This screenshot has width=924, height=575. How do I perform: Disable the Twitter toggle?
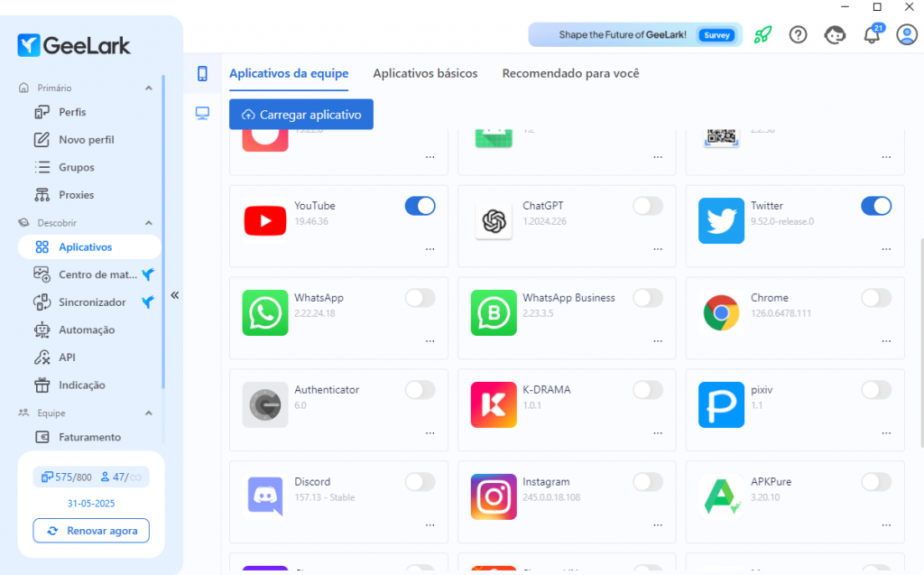point(876,206)
